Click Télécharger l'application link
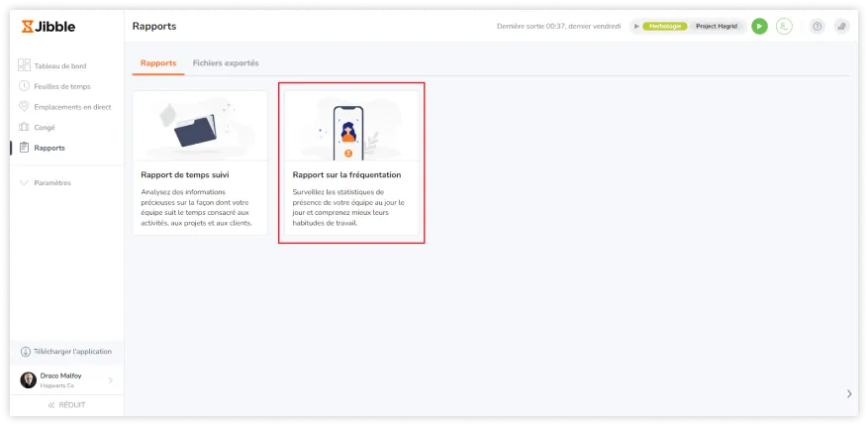 [71, 352]
